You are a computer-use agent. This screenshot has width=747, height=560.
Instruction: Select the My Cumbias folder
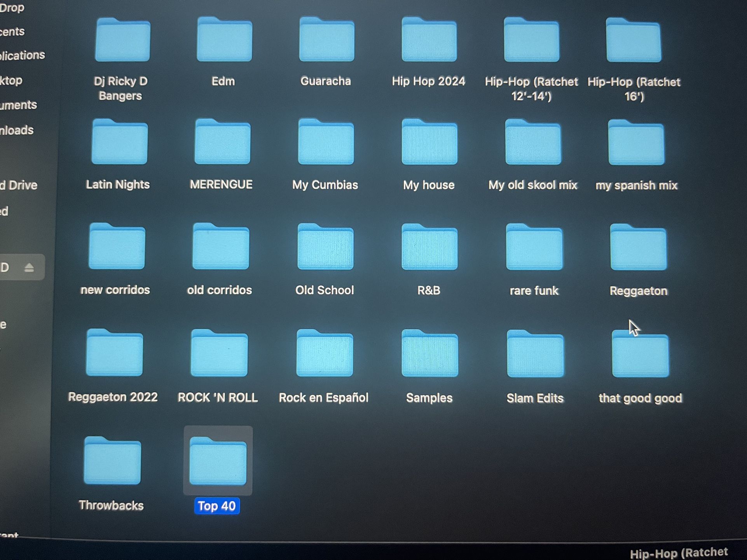click(x=326, y=143)
